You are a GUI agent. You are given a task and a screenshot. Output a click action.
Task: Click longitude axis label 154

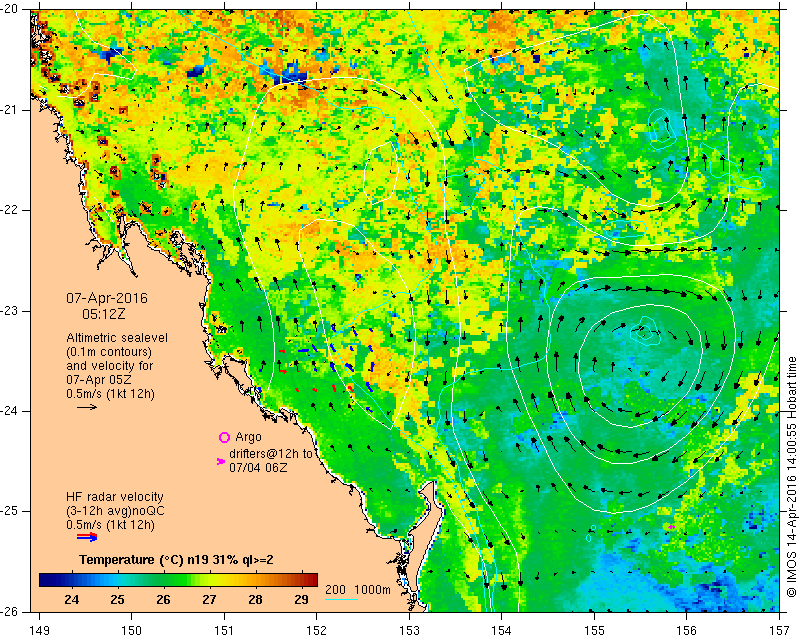(502, 630)
